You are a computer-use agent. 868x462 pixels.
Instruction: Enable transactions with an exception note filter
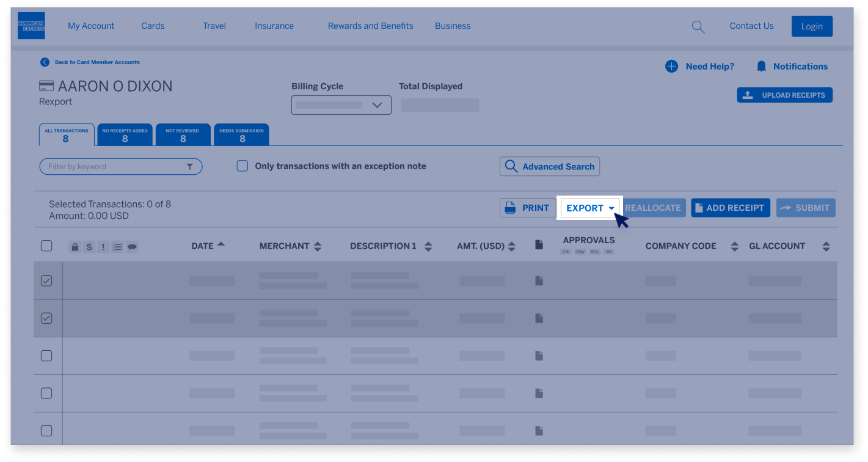tap(243, 166)
